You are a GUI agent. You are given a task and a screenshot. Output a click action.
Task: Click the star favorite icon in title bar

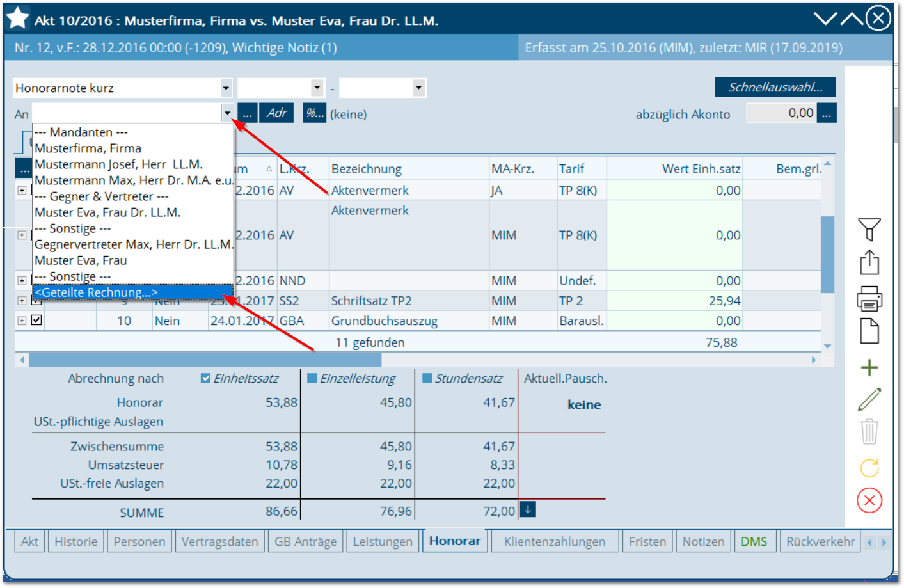point(17,19)
